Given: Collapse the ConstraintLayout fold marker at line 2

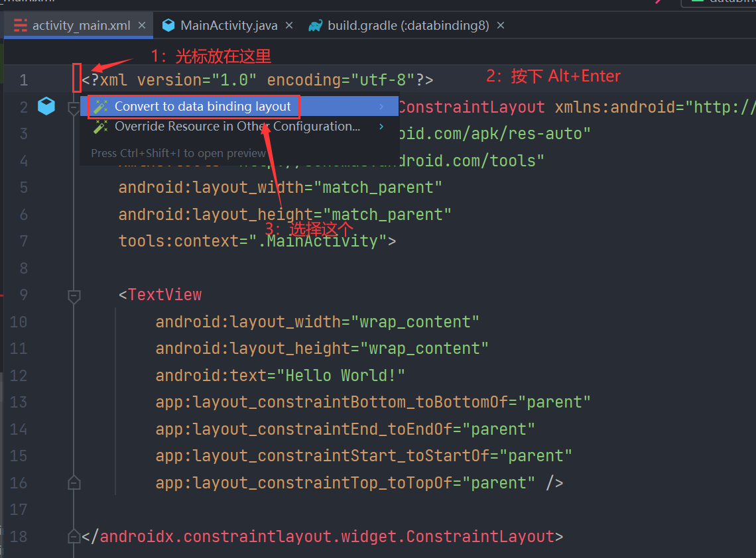Looking at the screenshot, I should [74, 107].
